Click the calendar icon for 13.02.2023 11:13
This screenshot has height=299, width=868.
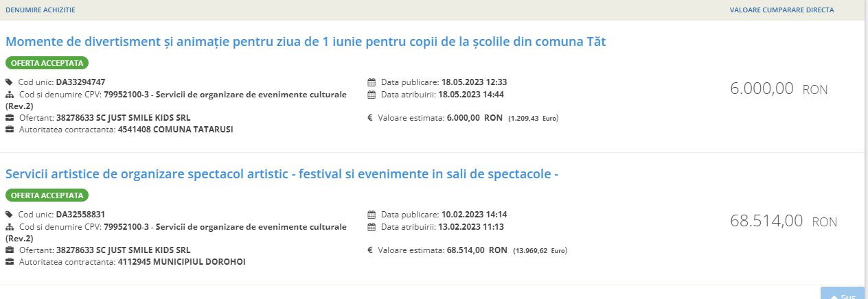(x=372, y=227)
